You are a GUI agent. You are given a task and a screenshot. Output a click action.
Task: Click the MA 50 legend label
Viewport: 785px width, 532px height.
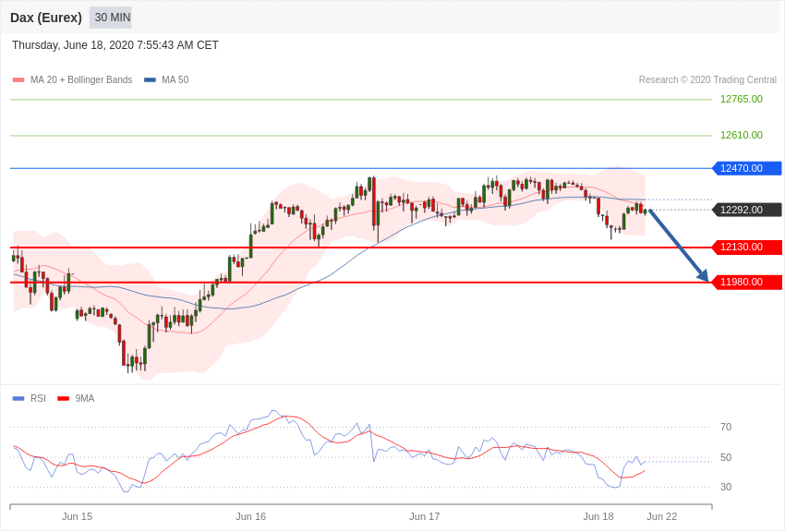[175, 80]
